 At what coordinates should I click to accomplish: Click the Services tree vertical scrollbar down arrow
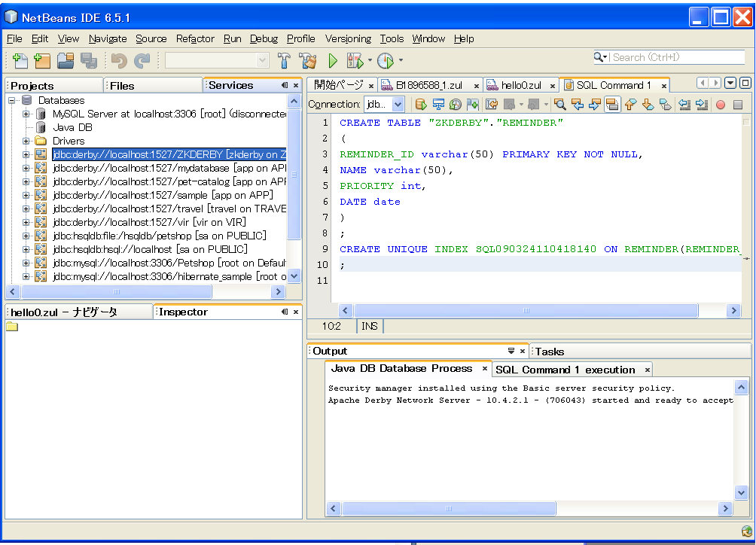pos(294,276)
